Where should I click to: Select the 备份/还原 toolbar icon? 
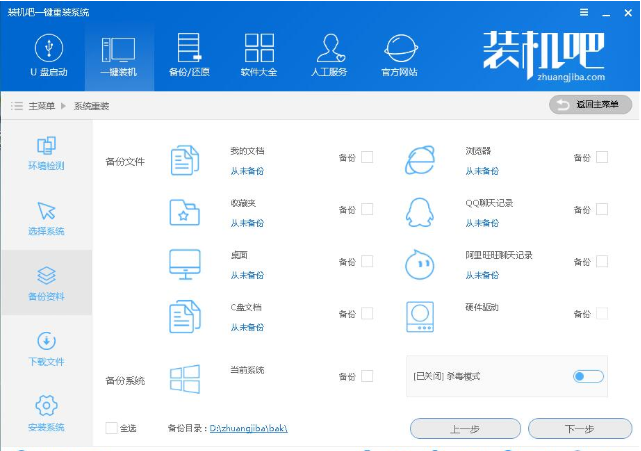point(189,48)
